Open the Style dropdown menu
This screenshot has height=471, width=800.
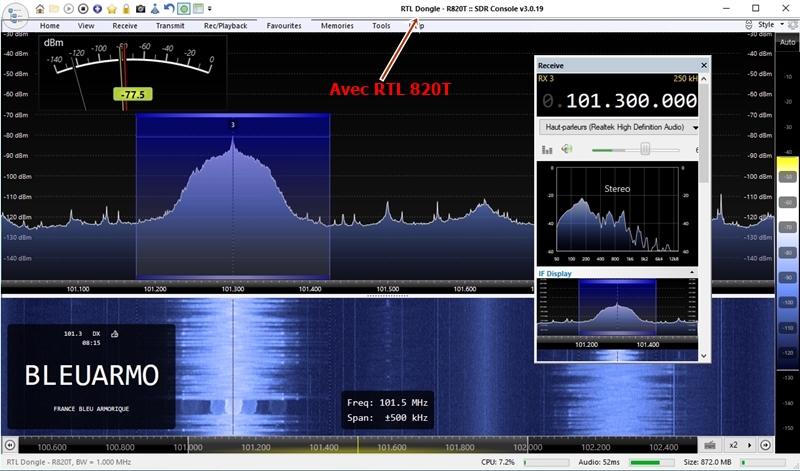pos(770,24)
